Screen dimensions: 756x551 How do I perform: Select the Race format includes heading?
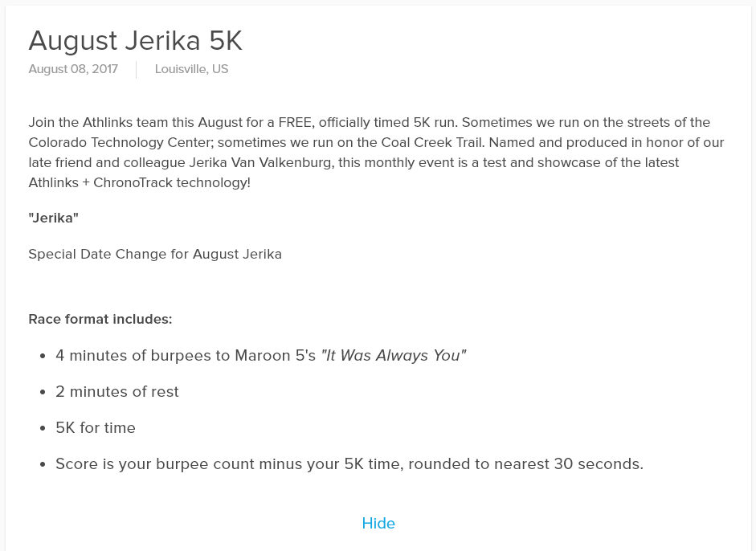(x=100, y=319)
